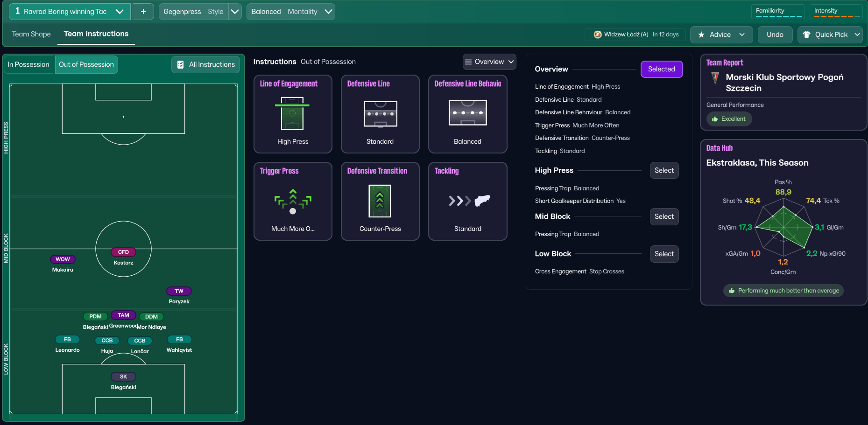Expand the Overview view dropdown
This screenshot has height=425, width=868.
pyautogui.click(x=489, y=62)
